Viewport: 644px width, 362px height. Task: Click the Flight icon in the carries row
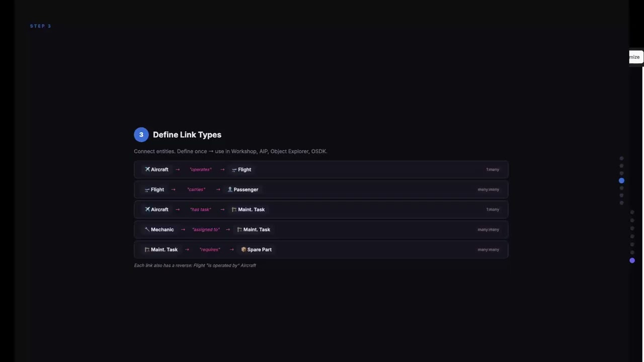[147, 190]
